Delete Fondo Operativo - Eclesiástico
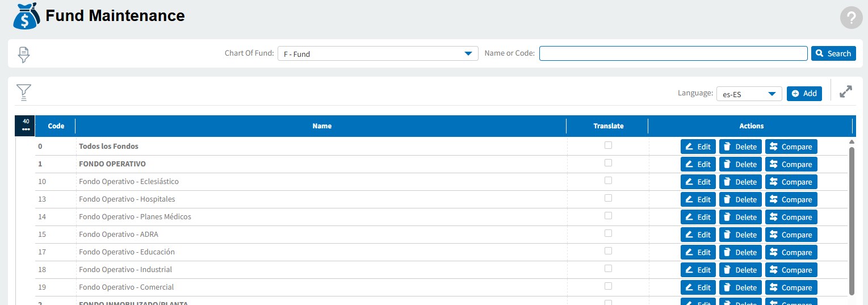 [741, 182]
